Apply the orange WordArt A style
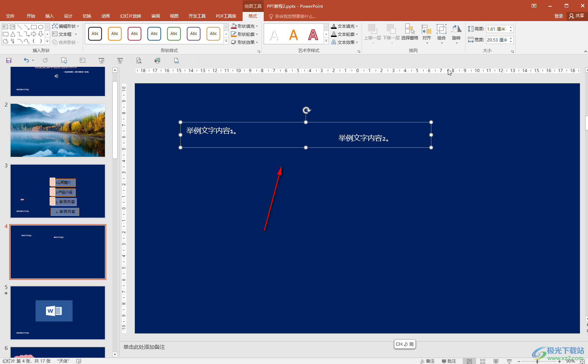 pyautogui.click(x=293, y=35)
